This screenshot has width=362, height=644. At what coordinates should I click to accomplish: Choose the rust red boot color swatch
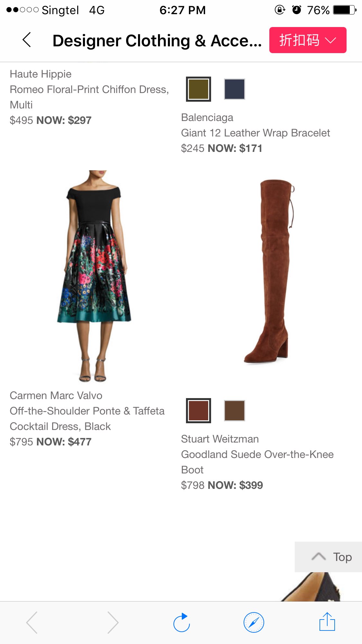pyautogui.click(x=199, y=411)
